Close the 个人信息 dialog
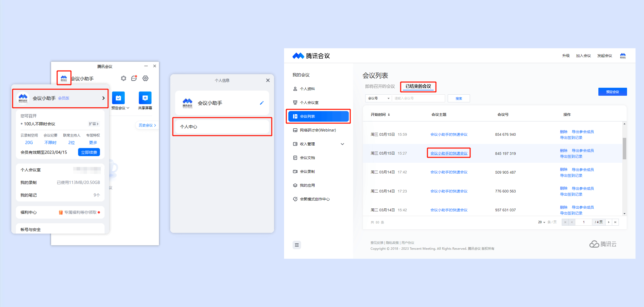The height and width of the screenshot is (307, 644). pos(268,80)
